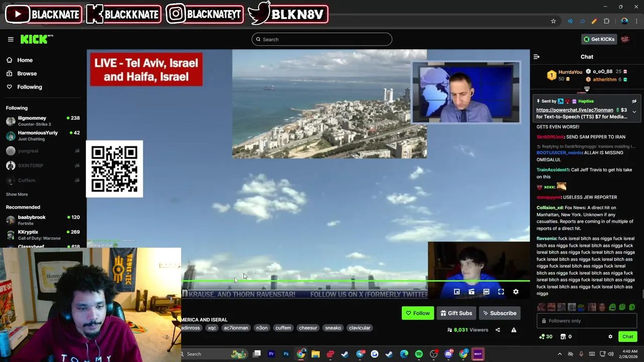The width and height of the screenshot is (644, 362).
Task: Click the Gift Subs button
Action: click(456, 313)
